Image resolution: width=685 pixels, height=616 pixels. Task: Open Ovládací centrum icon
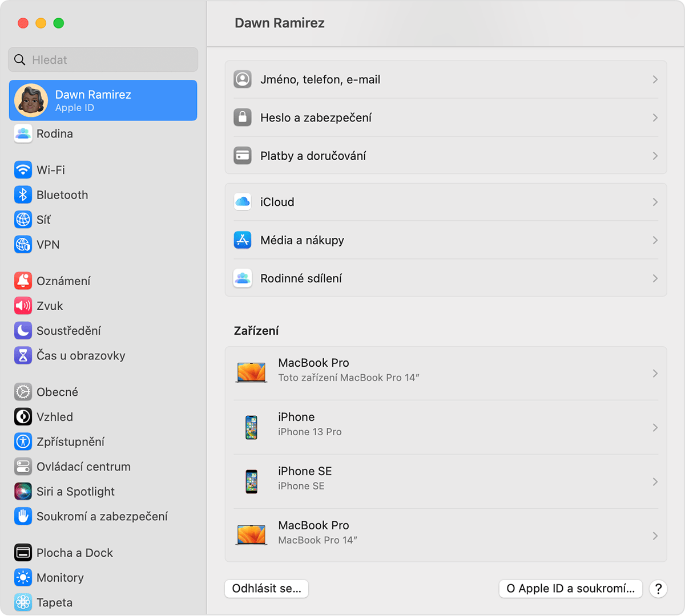pos(23,467)
